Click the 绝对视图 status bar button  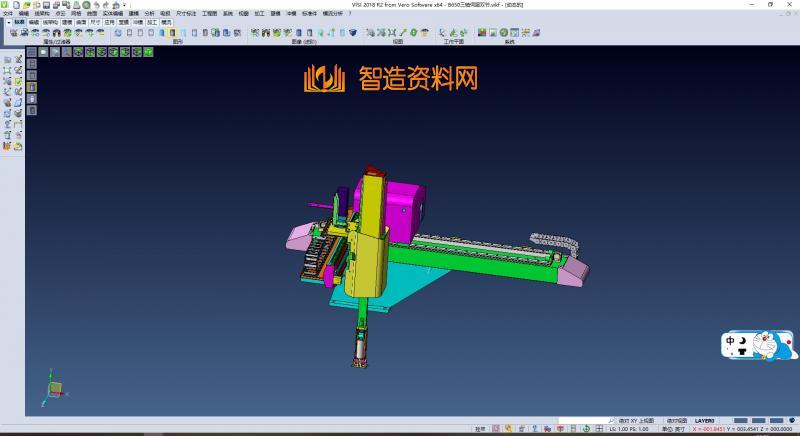pyautogui.click(x=679, y=420)
